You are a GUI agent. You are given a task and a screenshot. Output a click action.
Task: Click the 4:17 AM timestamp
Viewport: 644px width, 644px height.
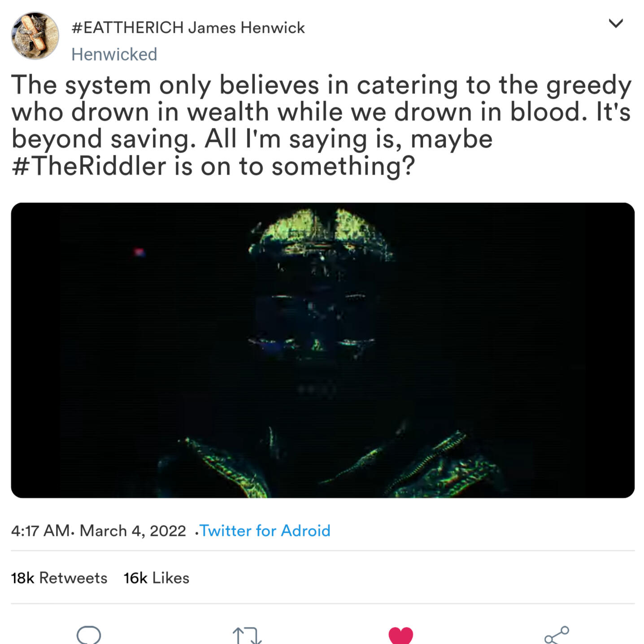tap(40, 531)
